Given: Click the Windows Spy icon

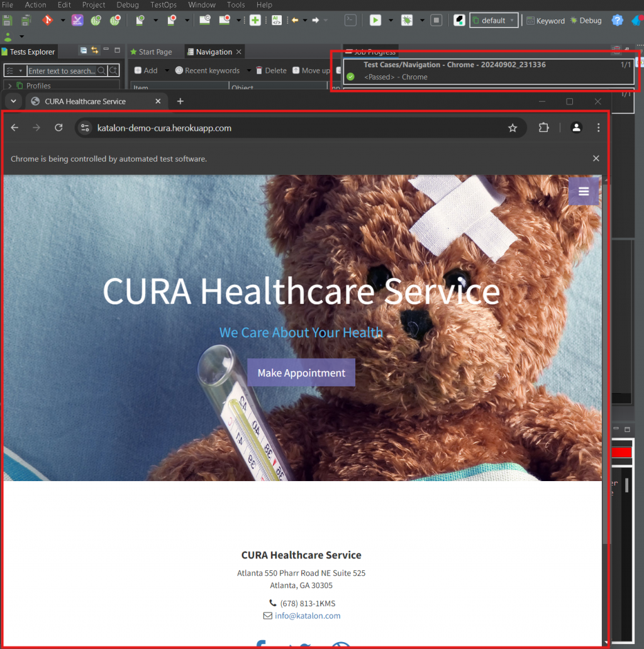Looking at the screenshot, I should click(x=205, y=20).
